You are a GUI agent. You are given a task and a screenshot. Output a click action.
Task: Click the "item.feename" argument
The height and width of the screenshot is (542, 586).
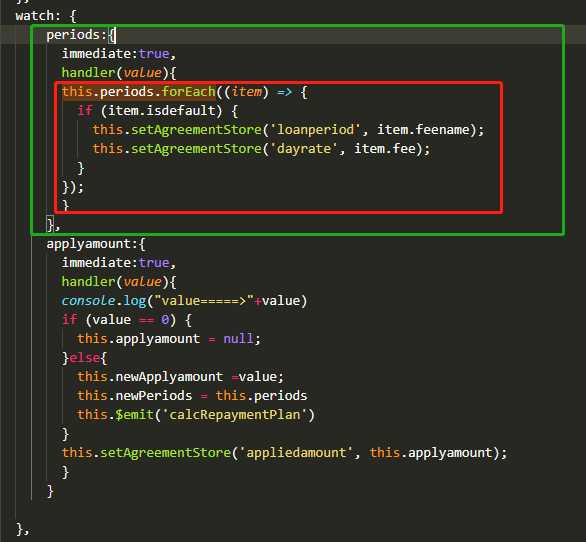423,130
